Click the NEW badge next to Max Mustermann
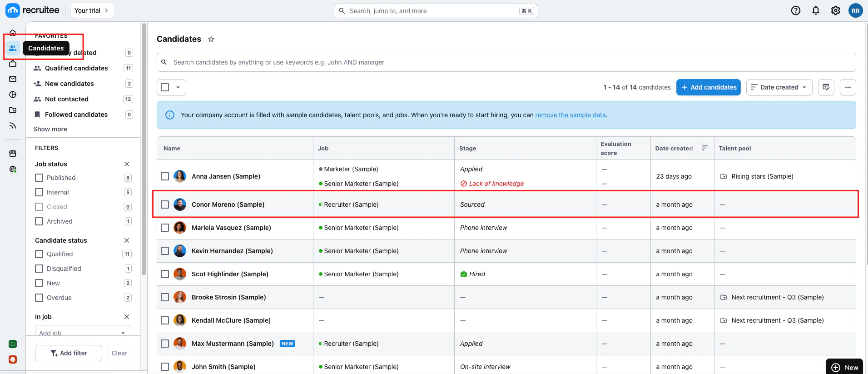The height and width of the screenshot is (374, 868). click(288, 344)
